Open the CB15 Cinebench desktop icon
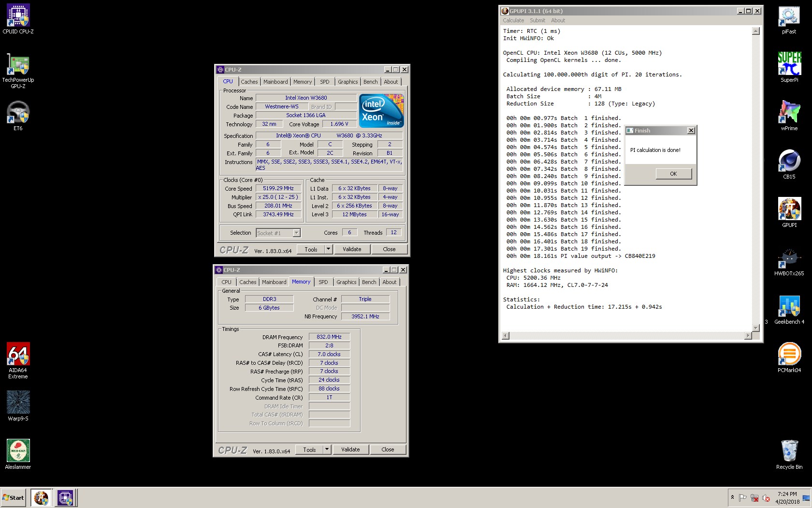812x508 pixels. (x=789, y=164)
